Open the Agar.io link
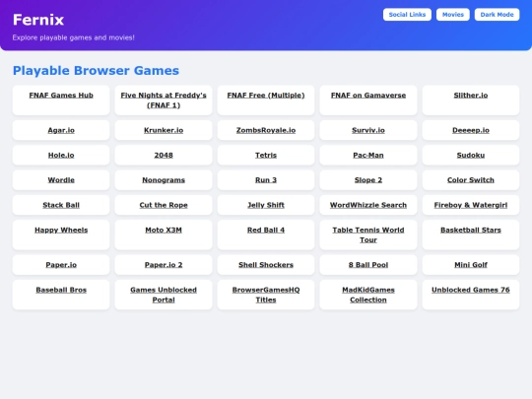The width and height of the screenshot is (532, 399). click(61, 130)
